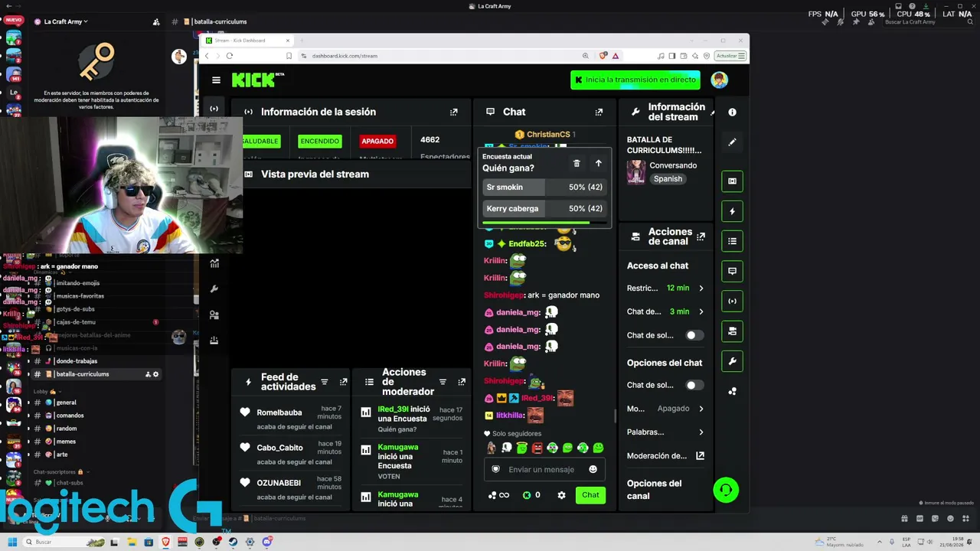Click the left sidebar stream icon in Kick

214,109
